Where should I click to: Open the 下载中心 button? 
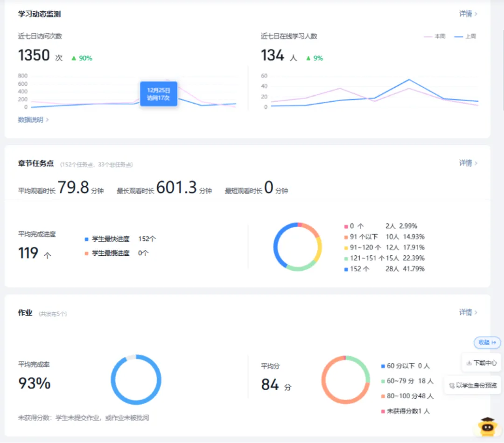[482, 363]
